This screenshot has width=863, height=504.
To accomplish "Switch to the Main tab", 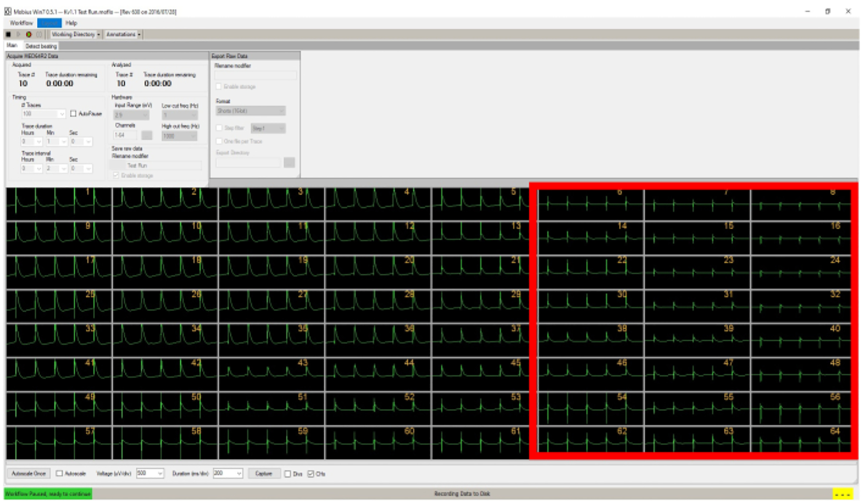I will [12, 46].
